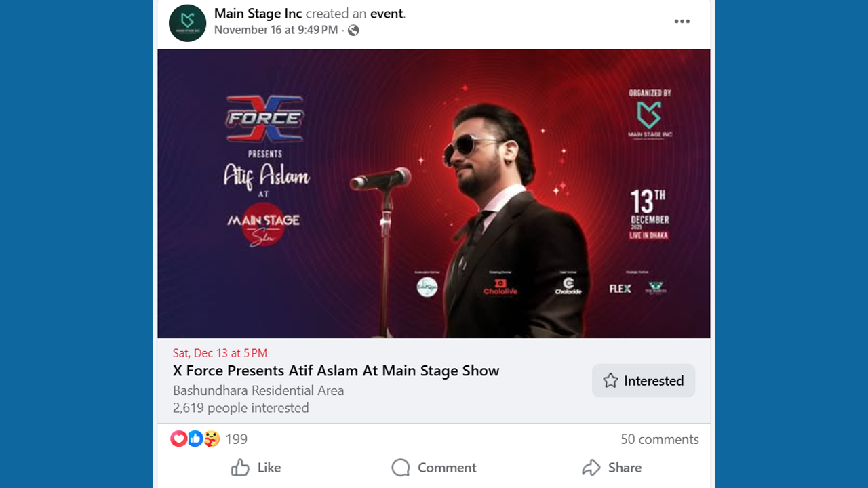Click the Comment speech bubble icon
Screen dimensions: 868x488
(401, 468)
